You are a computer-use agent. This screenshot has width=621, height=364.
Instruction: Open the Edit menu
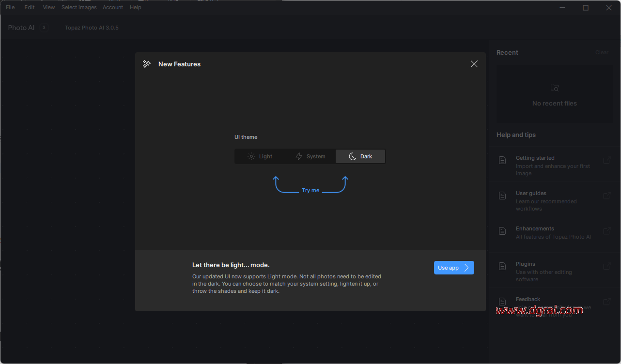pos(30,7)
